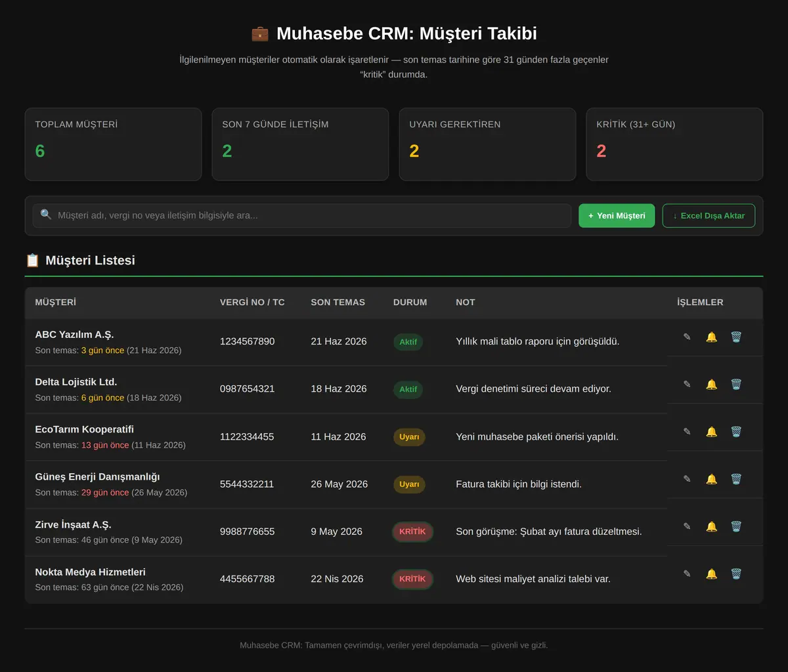The image size is (788, 672).
Task: Edit Zirve İnşaat A.Ş. record
Action: 687,526
